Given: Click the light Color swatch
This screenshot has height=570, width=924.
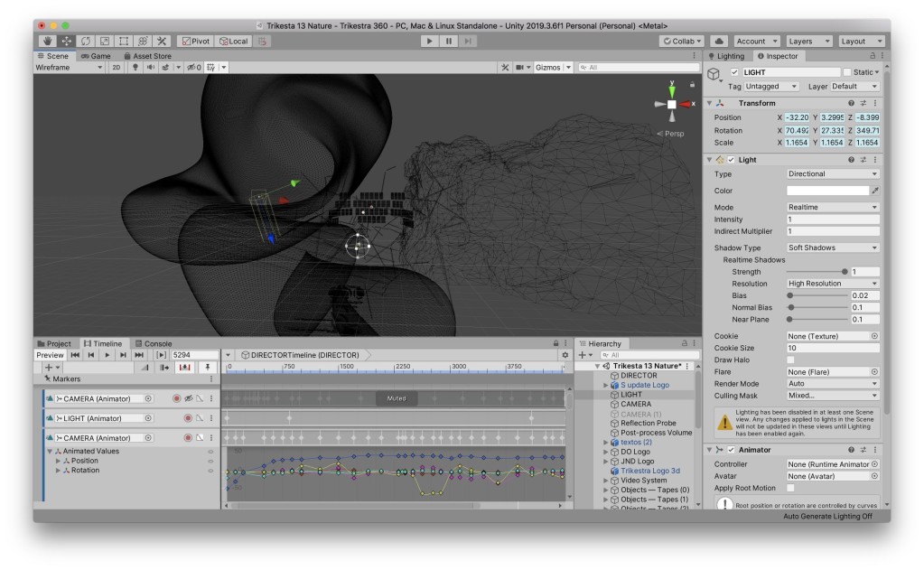Looking at the screenshot, I should pos(826,191).
